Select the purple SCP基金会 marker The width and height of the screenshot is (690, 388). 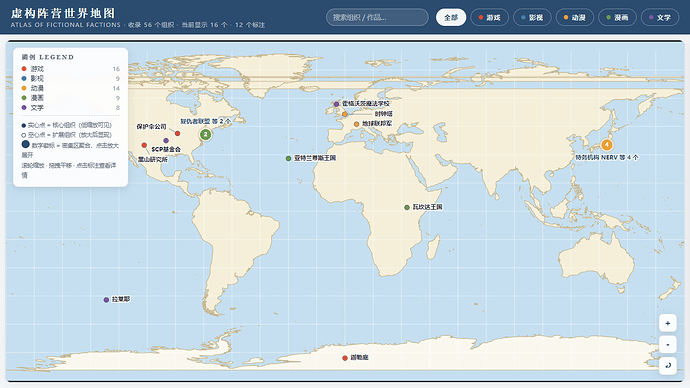click(166, 141)
